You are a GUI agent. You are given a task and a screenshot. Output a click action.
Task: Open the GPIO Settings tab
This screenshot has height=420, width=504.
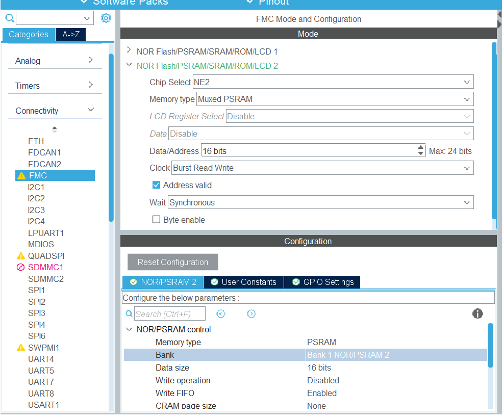322,282
